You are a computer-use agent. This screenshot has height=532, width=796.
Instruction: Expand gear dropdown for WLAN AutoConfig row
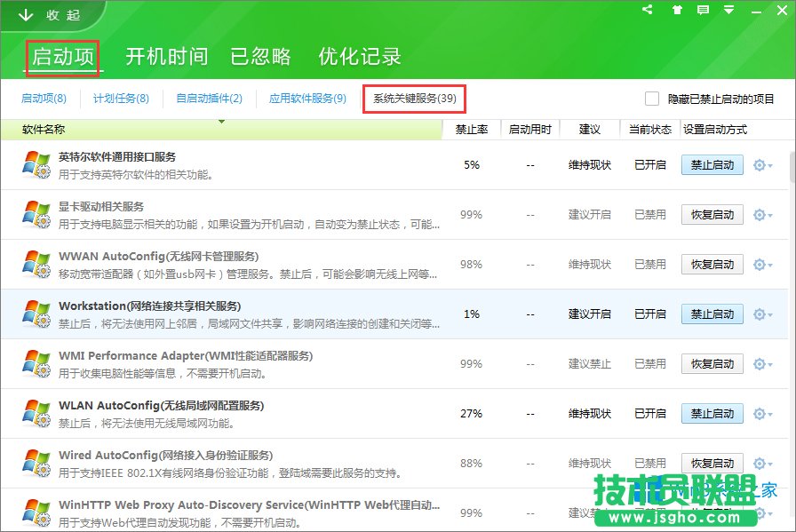pyautogui.click(x=762, y=414)
